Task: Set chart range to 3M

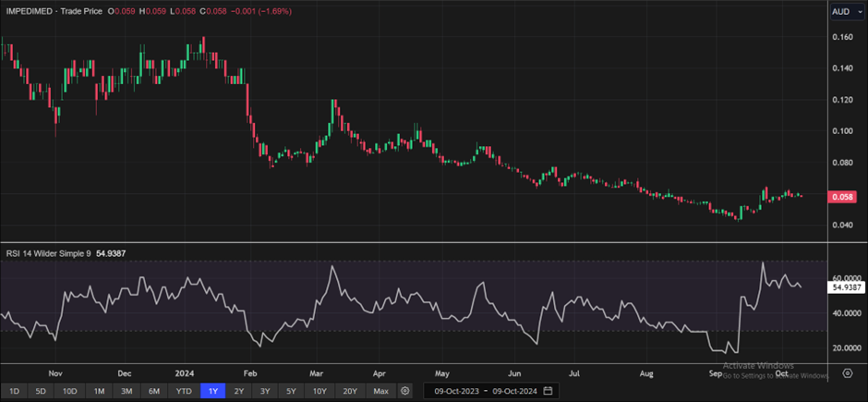Action: pyautogui.click(x=127, y=391)
